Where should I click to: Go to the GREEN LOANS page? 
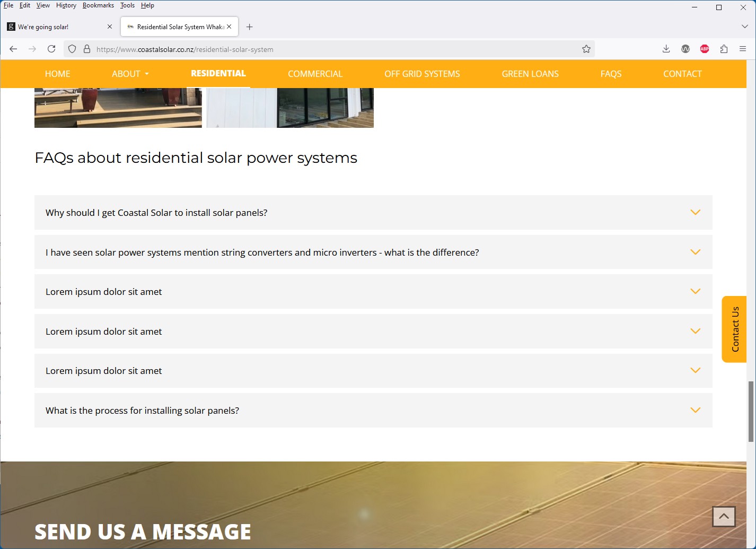(530, 74)
